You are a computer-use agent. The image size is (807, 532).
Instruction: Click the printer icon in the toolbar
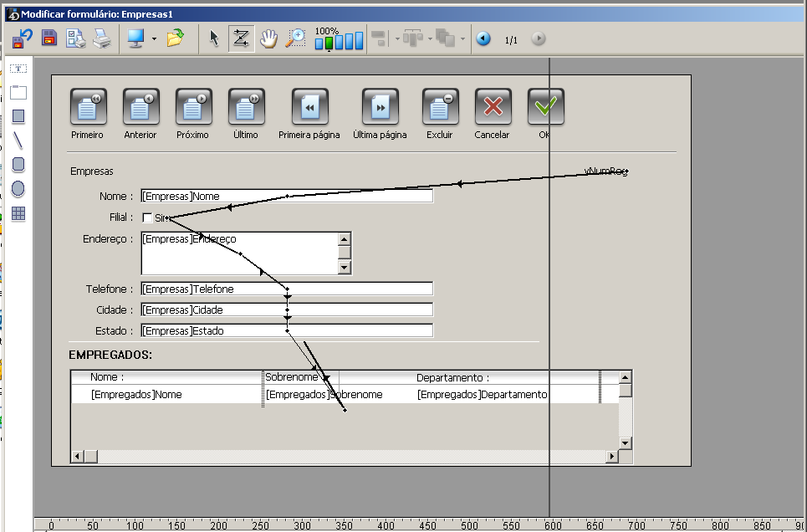101,38
